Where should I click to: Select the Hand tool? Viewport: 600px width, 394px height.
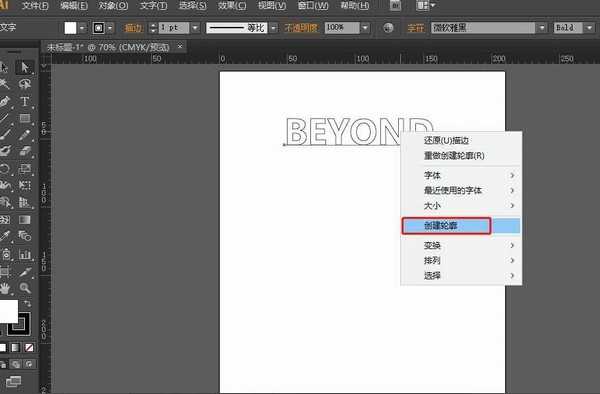tap(5, 288)
